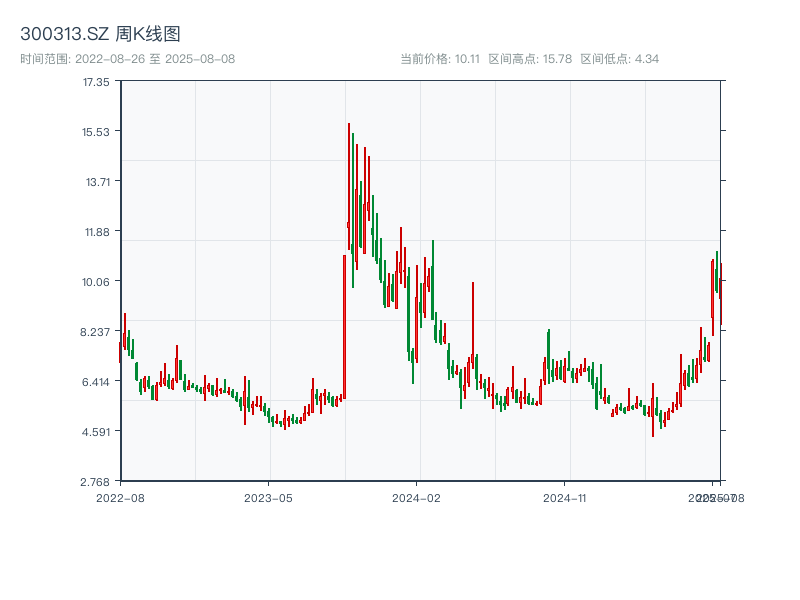Click the 17.35 y-axis tick label

[98, 84]
